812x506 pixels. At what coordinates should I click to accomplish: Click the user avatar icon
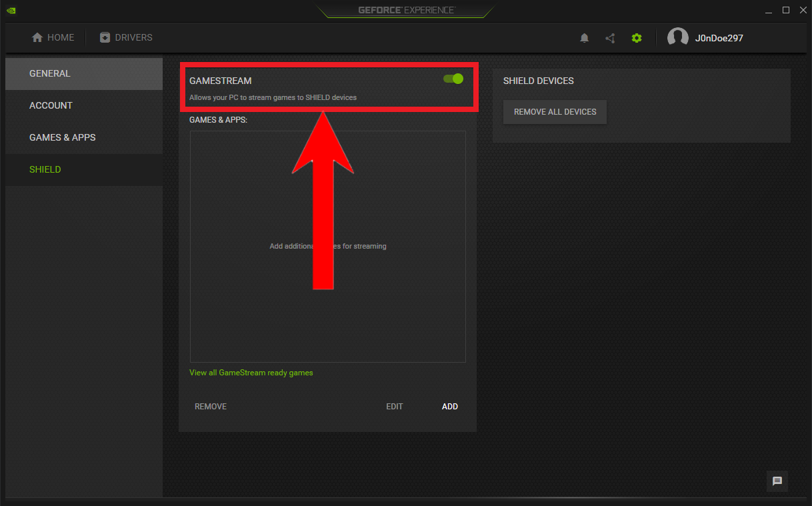[678, 38]
